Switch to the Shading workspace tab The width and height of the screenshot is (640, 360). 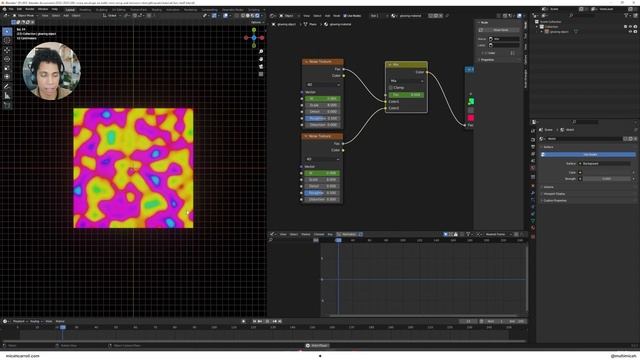pyautogui.click(x=156, y=9)
